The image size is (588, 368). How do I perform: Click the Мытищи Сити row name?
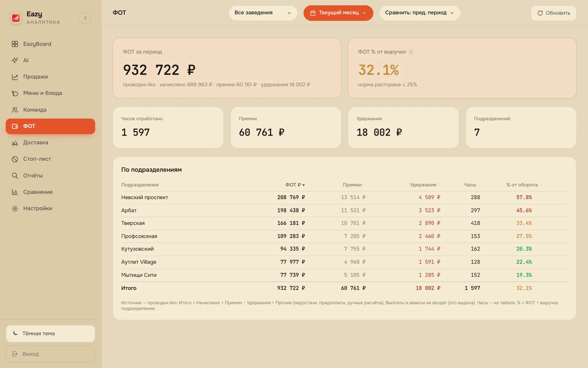pyautogui.click(x=139, y=275)
